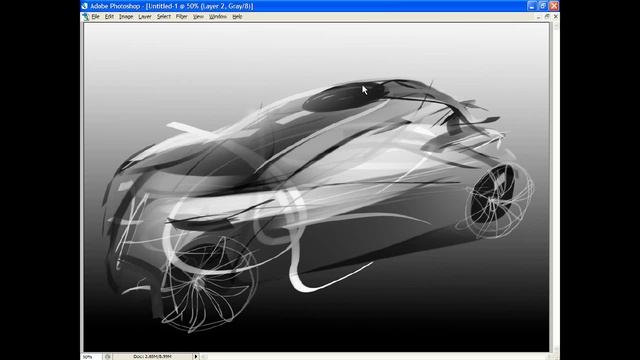The width and height of the screenshot is (640, 360).
Task: Open the Select menu
Action: 164,17
